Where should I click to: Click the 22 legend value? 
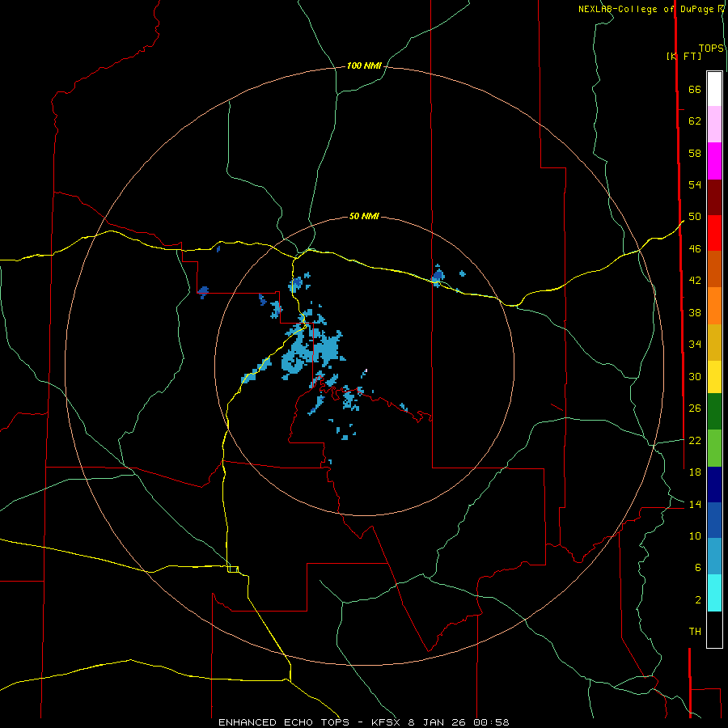tap(695, 440)
